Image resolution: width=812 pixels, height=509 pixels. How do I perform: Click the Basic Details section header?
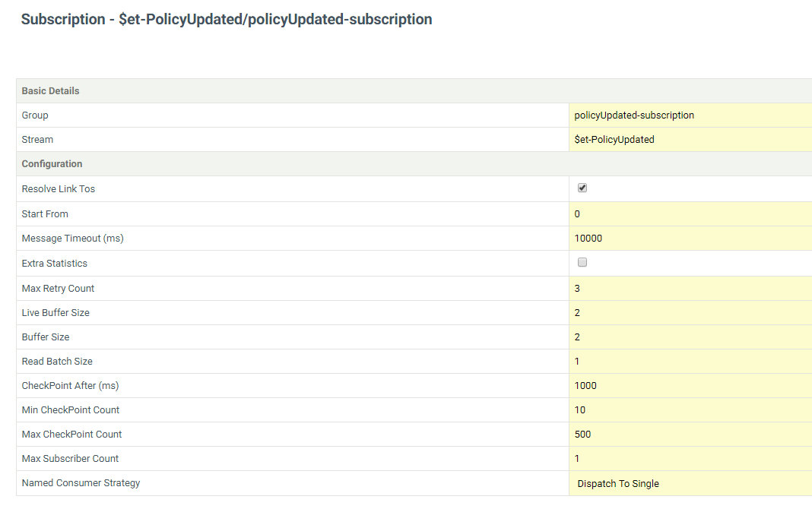[x=50, y=90]
